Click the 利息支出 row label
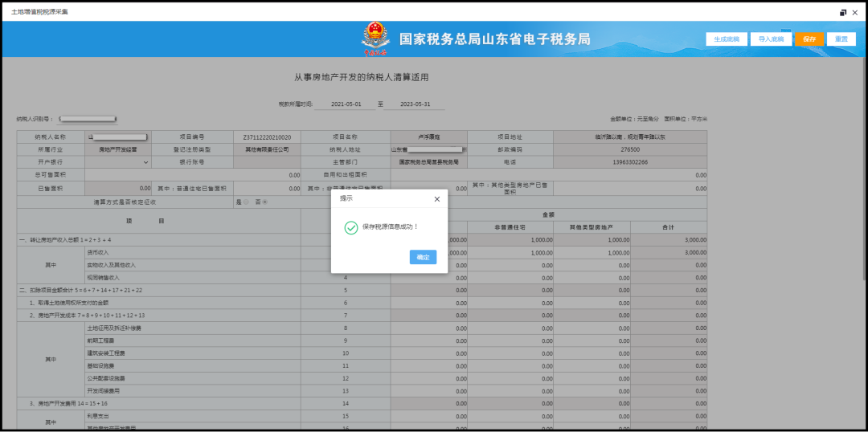Viewport: 868px width, 432px height. point(98,415)
